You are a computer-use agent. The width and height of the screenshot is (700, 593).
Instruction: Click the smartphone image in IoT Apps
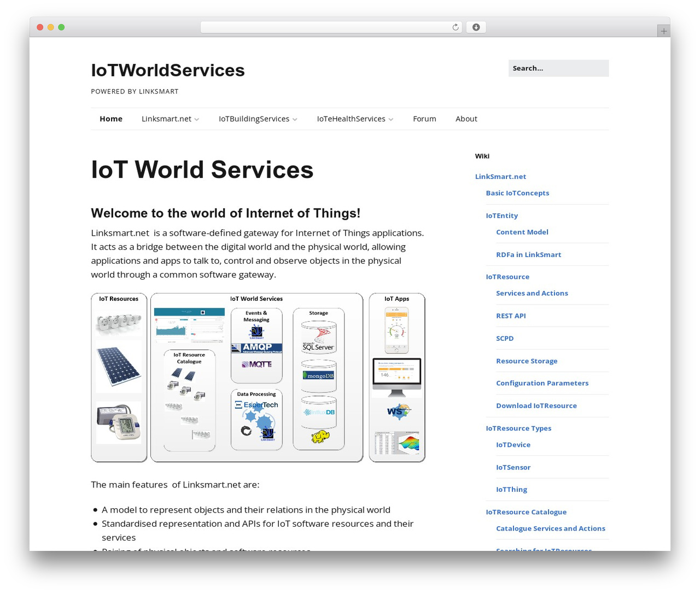(x=396, y=330)
